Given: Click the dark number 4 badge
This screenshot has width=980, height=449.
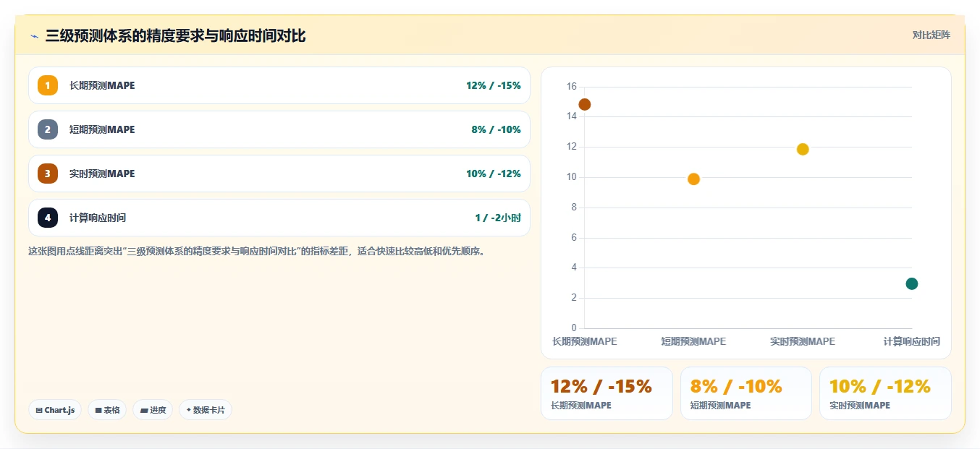Looking at the screenshot, I should click(48, 218).
